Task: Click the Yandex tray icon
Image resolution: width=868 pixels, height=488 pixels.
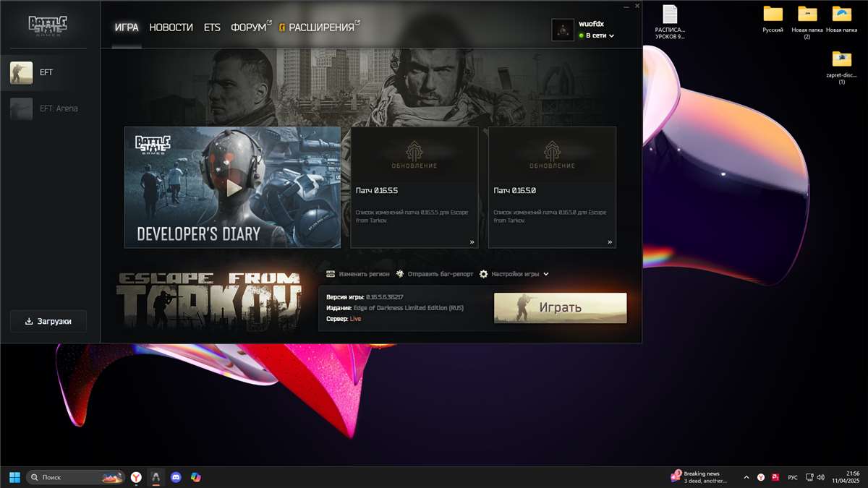Action: [x=761, y=477]
